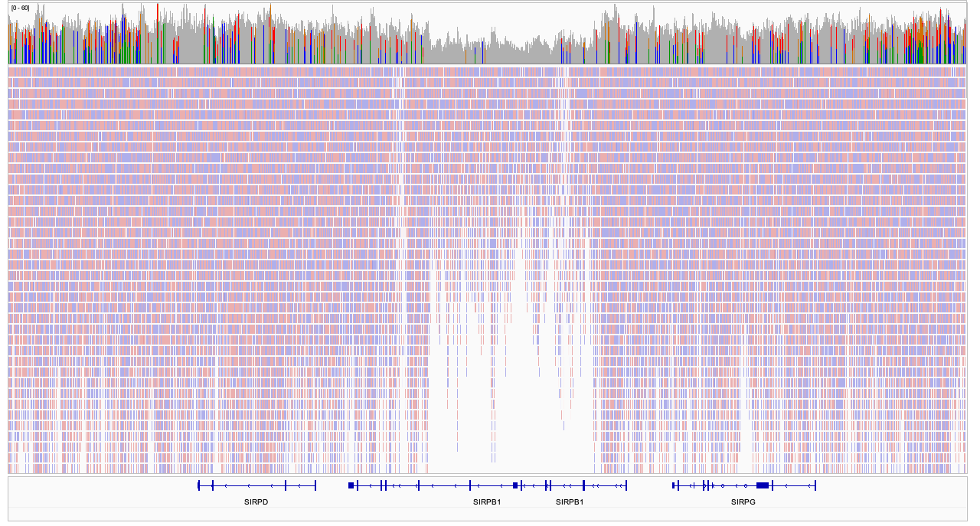Click empty gene track space between SIRPB1 and SIRPG

point(649,485)
